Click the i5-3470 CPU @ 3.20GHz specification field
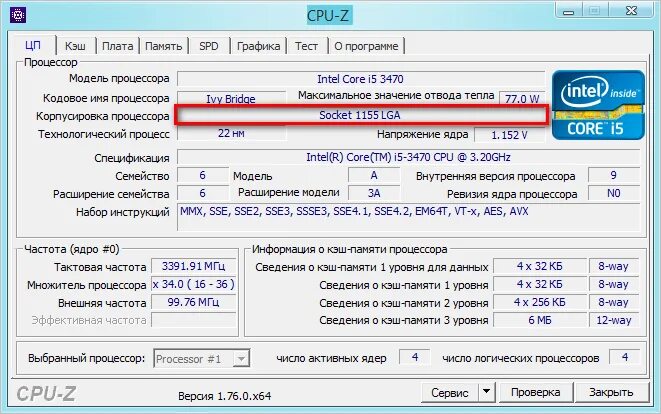 click(408, 157)
